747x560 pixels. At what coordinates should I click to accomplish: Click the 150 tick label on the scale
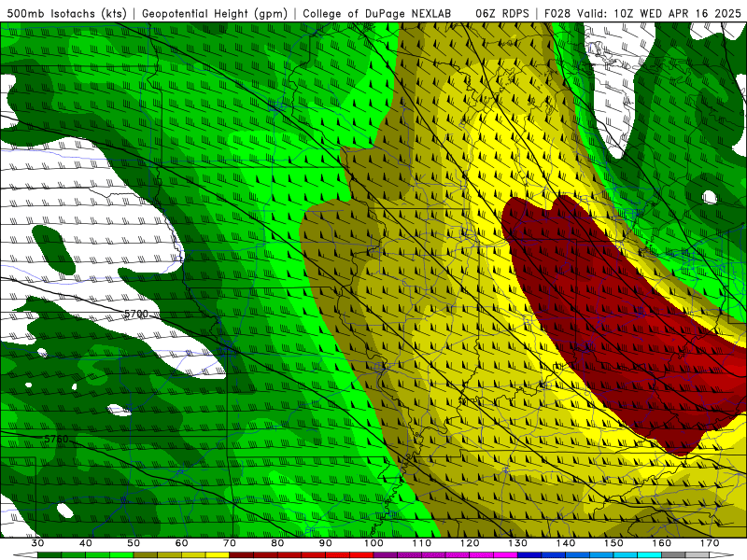[613, 543]
